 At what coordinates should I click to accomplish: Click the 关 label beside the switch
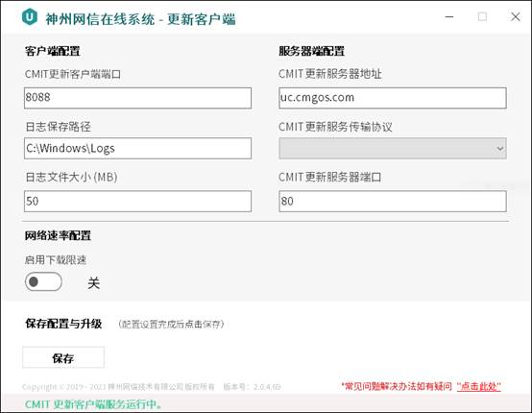pos(94,282)
